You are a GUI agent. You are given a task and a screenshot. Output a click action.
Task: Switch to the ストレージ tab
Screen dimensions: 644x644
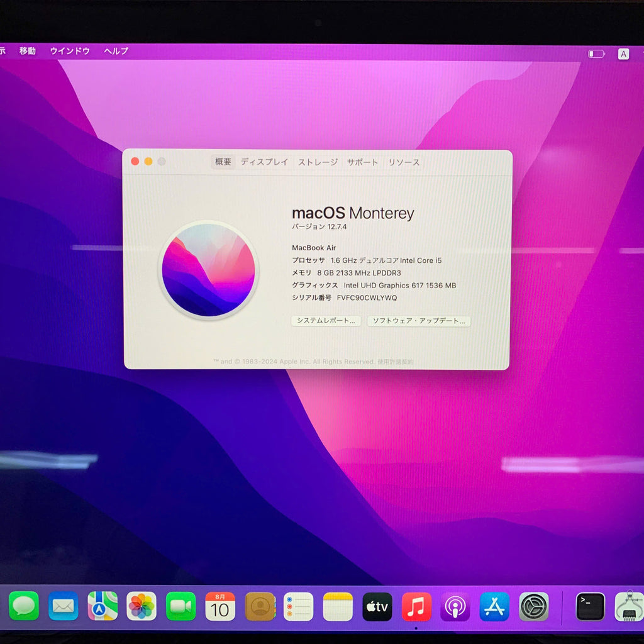tap(318, 162)
